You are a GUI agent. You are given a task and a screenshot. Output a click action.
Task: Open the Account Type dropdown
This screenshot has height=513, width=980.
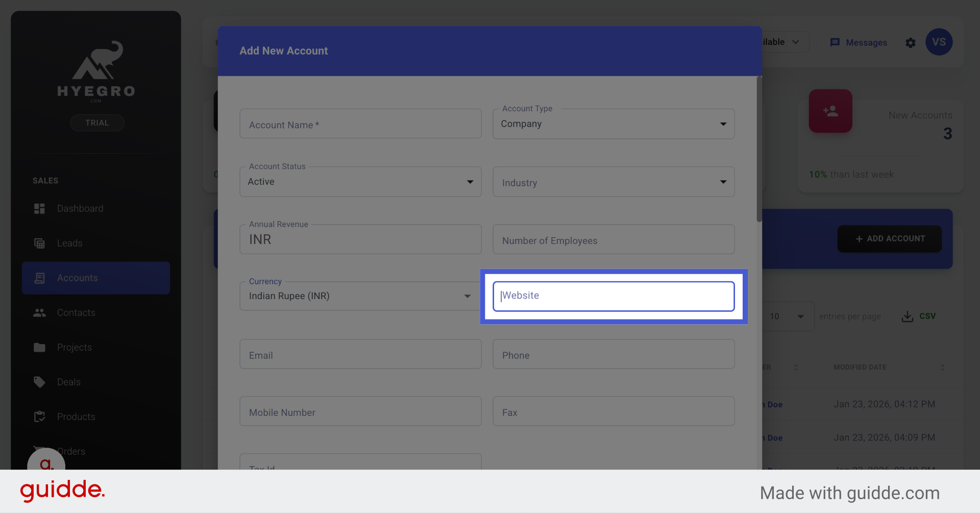723,124
